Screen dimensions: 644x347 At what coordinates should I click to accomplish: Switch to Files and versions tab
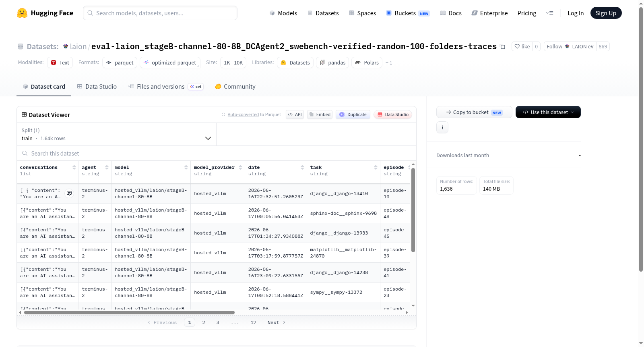click(166, 86)
